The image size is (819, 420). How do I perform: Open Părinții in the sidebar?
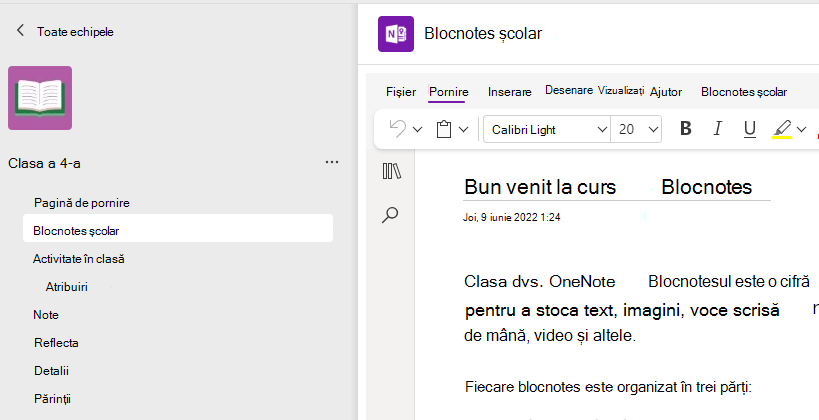click(52, 399)
